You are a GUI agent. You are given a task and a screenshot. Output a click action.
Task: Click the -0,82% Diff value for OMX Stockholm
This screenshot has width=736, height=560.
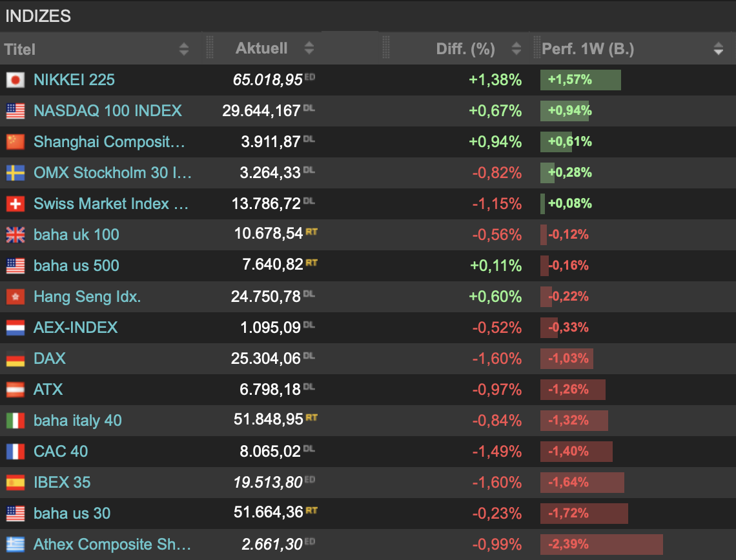[497, 173]
